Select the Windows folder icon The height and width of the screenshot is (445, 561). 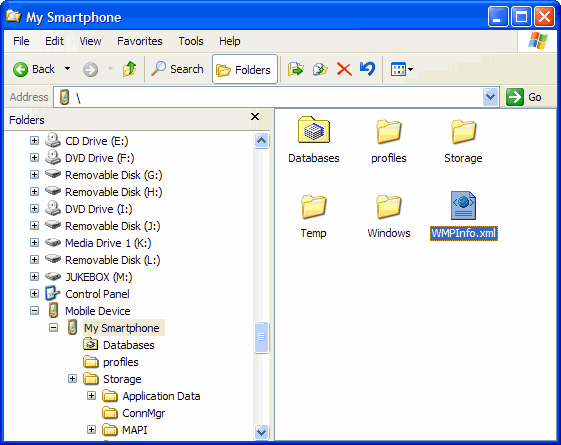pos(389,206)
